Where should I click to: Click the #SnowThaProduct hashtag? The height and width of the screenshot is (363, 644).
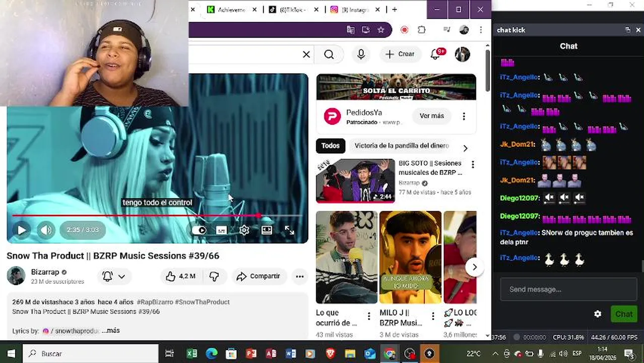(202, 302)
